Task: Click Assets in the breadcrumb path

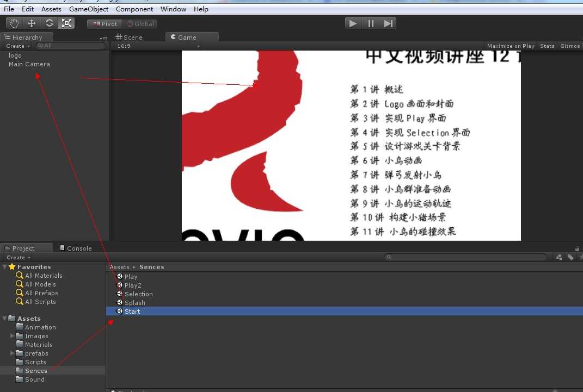Action: [119, 267]
